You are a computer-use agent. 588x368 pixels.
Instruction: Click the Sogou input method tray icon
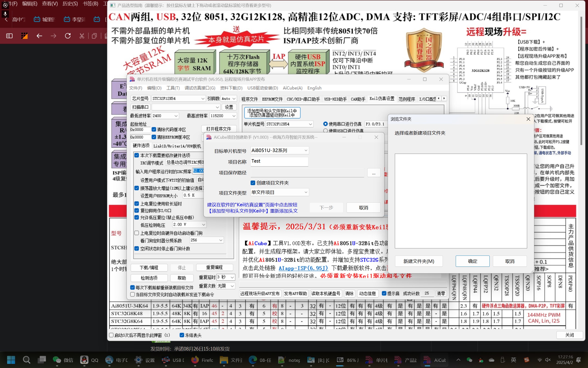pyautogui.click(x=526, y=360)
